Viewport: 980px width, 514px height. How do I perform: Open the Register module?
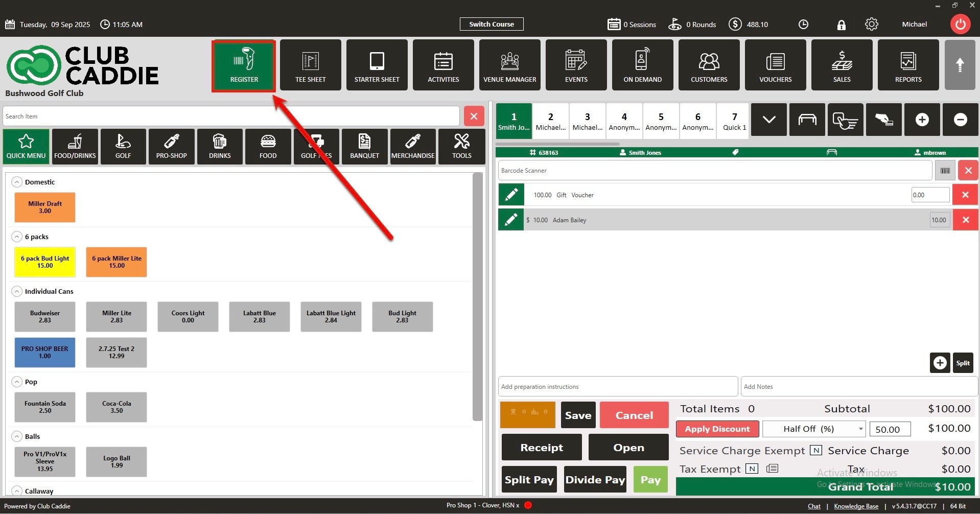coord(244,66)
